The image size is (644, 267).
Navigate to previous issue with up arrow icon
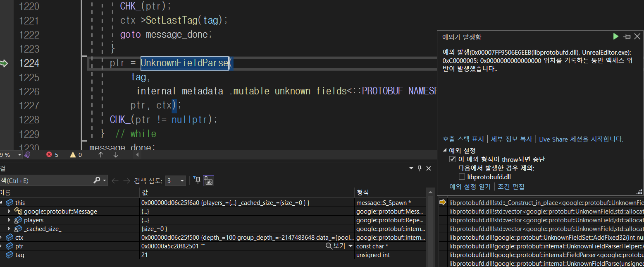[x=100, y=155]
